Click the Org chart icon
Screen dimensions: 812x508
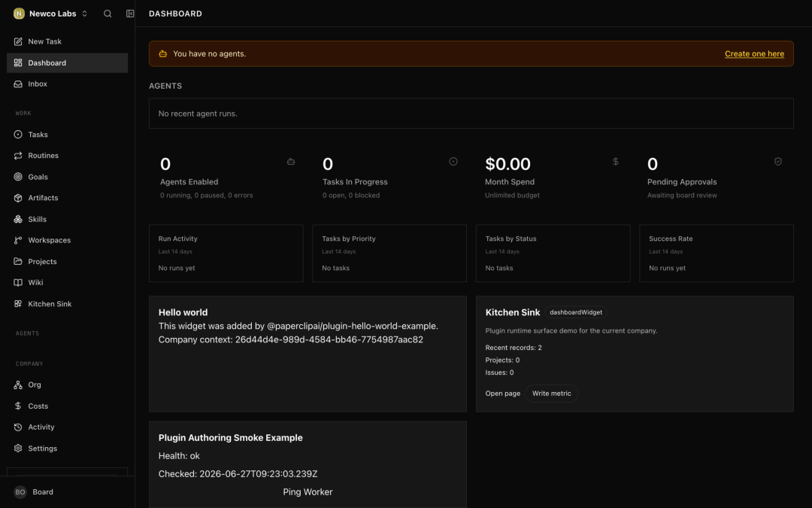coord(18,385)
